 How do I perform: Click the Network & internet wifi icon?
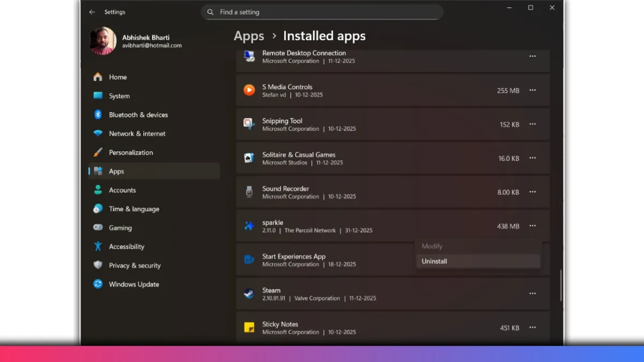(x=98, y=134)
